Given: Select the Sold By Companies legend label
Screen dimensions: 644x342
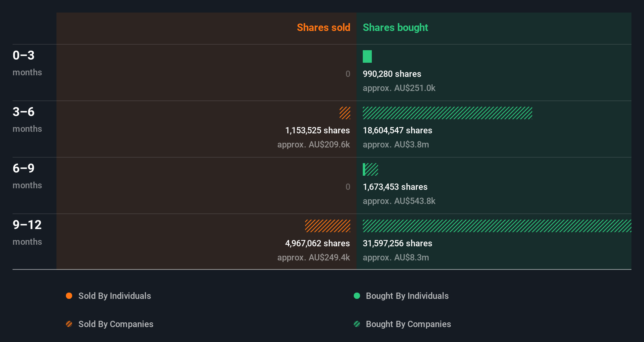Looking at the screenshot, I should click(116, 324).
